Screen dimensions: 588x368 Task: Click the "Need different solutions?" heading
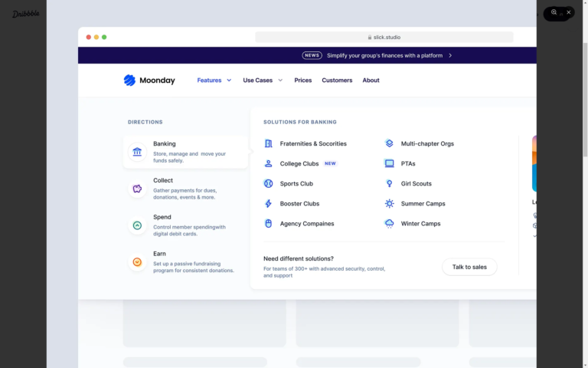coord(299,258)
